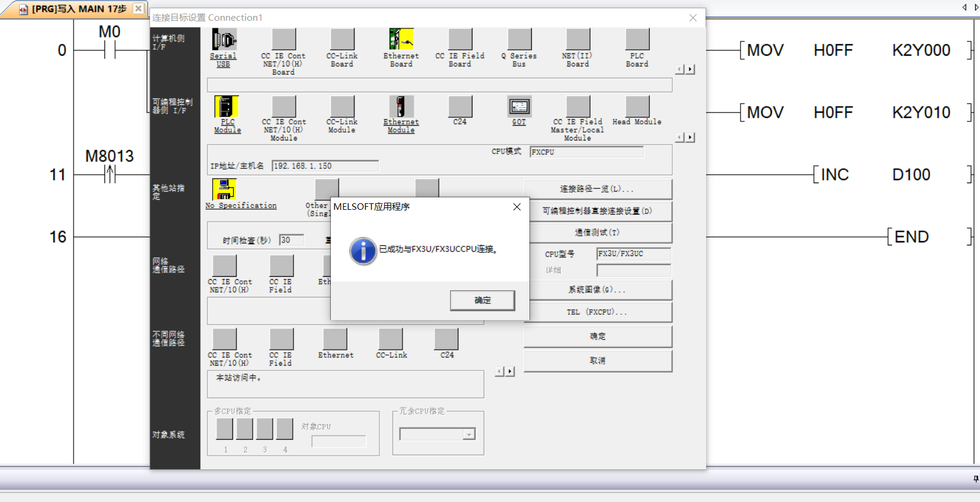This screenshot has width=980, height=502.
Task: Choose the Ethernet Module icon
Action: click(401, 107)
